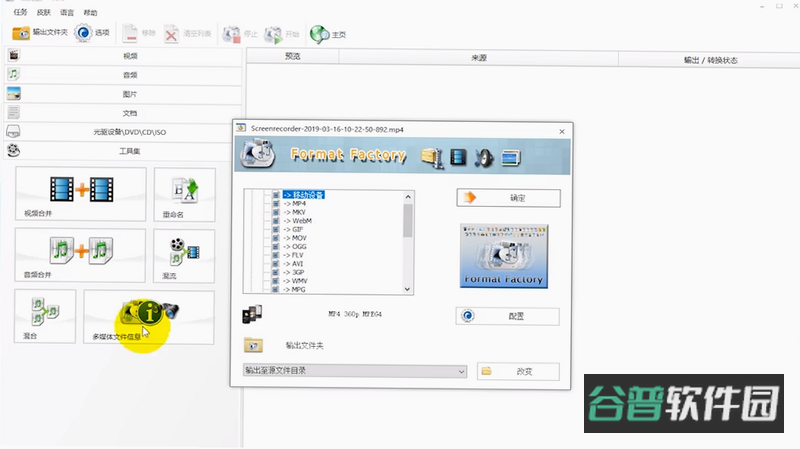Open the 视频合并 video joiner tool
Screen dimensions: 800x449
[x=81, y=194]
